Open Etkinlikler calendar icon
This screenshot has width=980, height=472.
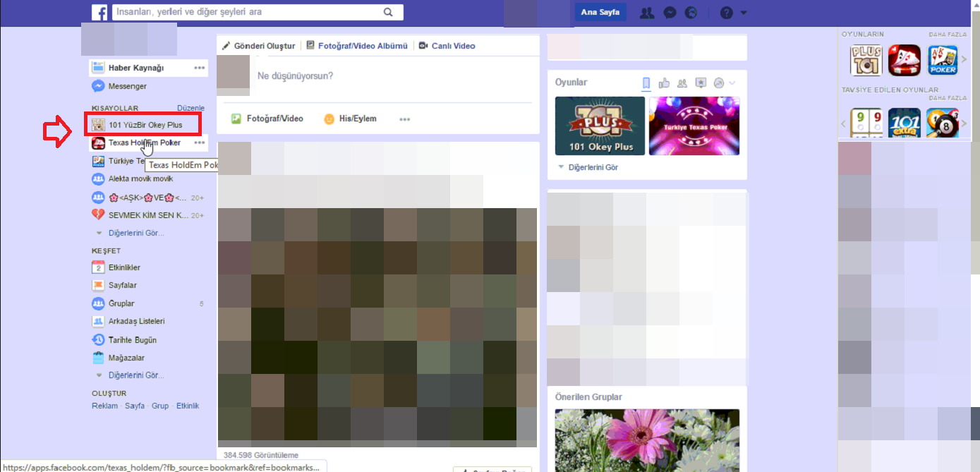click(x=99, y=267)
